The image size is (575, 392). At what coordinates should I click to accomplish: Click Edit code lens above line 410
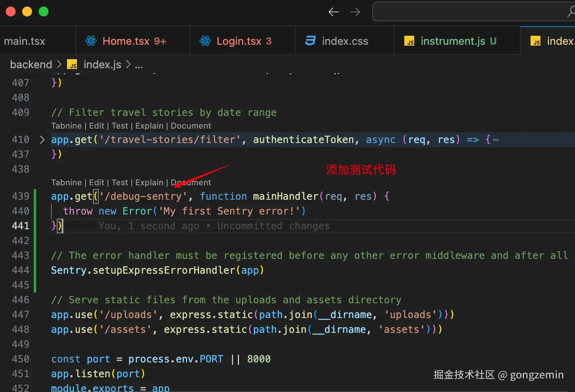(x=97, y=126)
